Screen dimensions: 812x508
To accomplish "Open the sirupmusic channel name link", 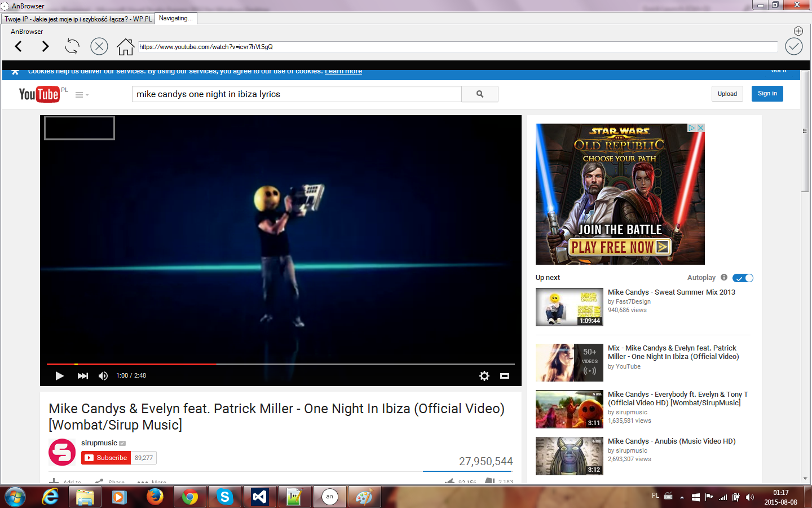I will pos(99,443).
